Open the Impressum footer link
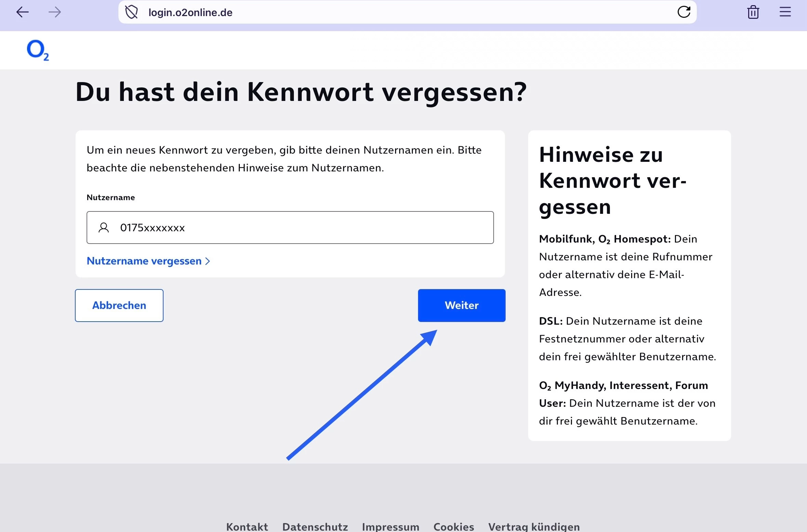 click(x=390, y=527)
